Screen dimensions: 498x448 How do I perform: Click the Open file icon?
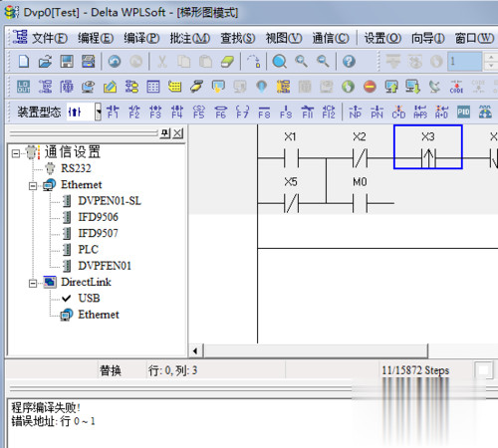(x=45, y=62)
